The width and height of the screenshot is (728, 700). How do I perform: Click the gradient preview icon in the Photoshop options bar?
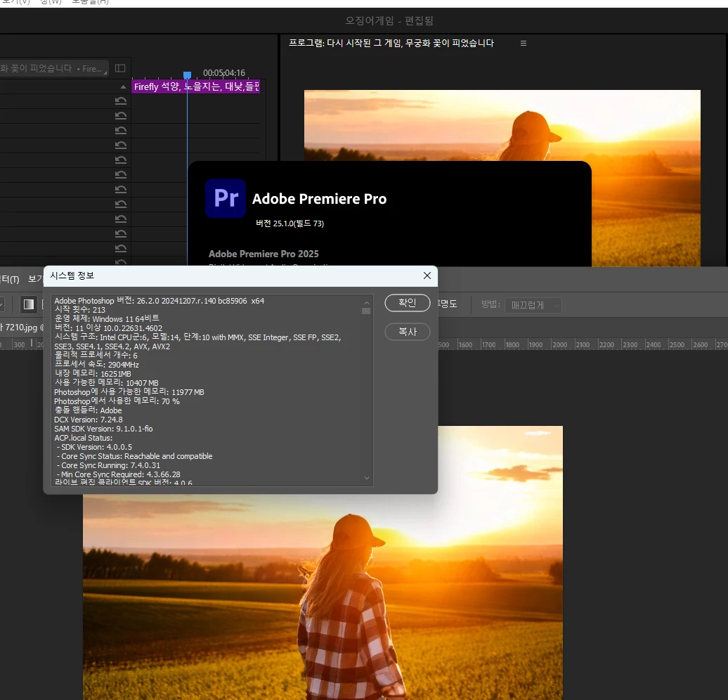coord(29,304)
